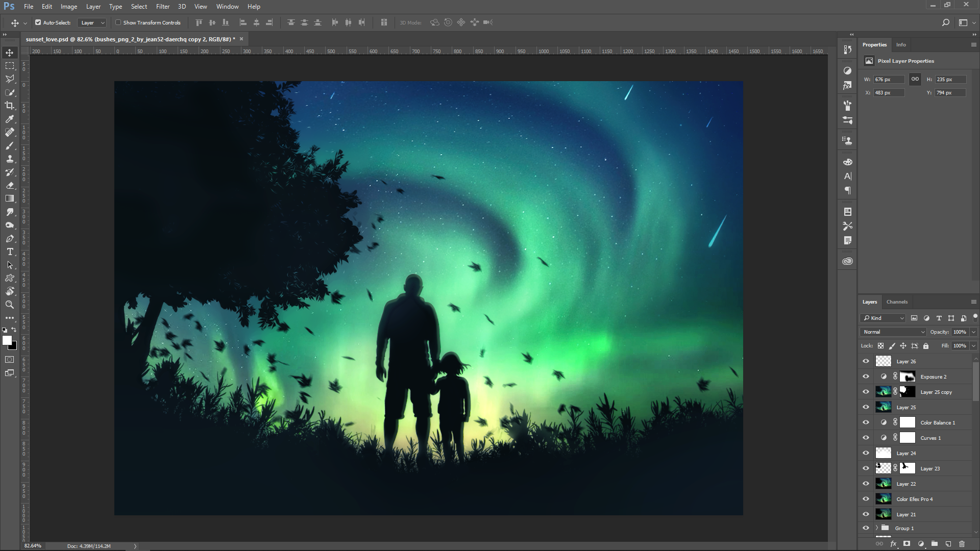Select the Clone Stamp tool
The height and width of the screenshot is (551, 980).
(x=10, y=159)
